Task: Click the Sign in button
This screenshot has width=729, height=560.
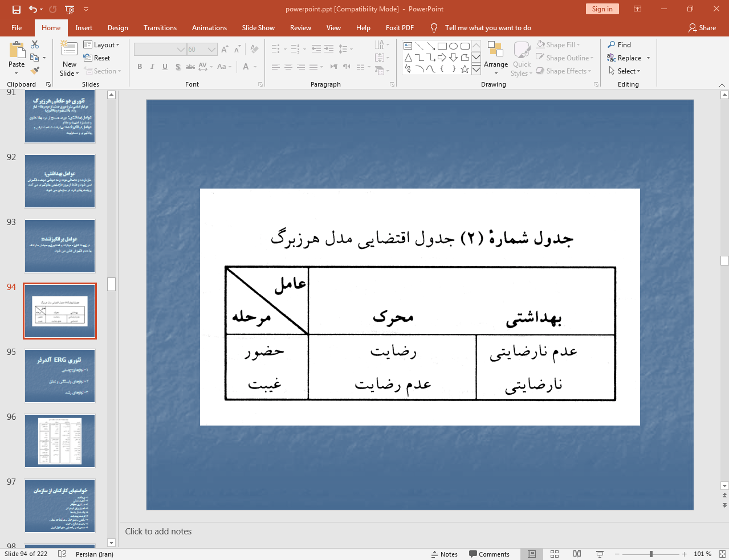Action: point(602,9)
